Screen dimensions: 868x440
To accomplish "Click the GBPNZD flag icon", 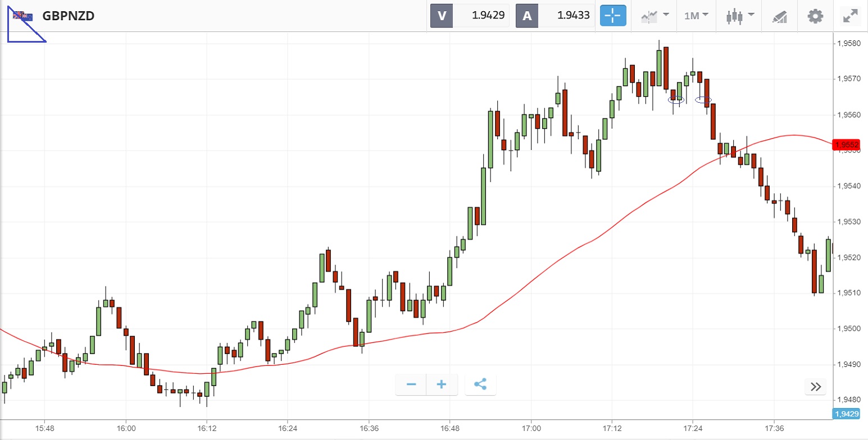I will (x=23, y=16).
